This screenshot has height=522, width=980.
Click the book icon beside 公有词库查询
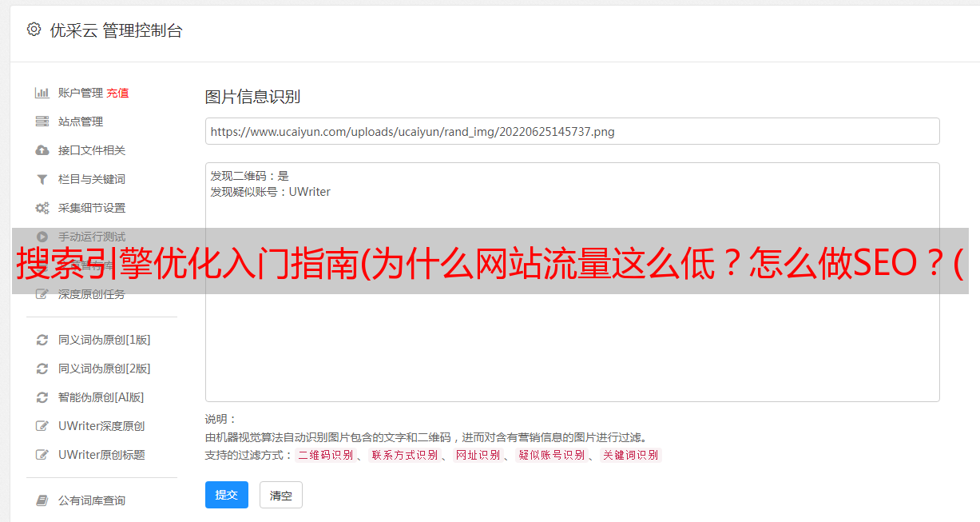[x=42, y=500]
